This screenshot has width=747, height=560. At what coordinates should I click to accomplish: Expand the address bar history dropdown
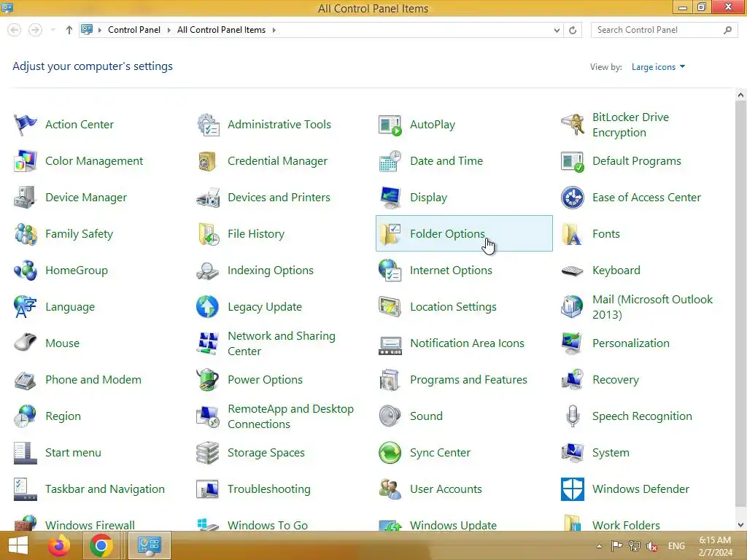coord(557,30)
